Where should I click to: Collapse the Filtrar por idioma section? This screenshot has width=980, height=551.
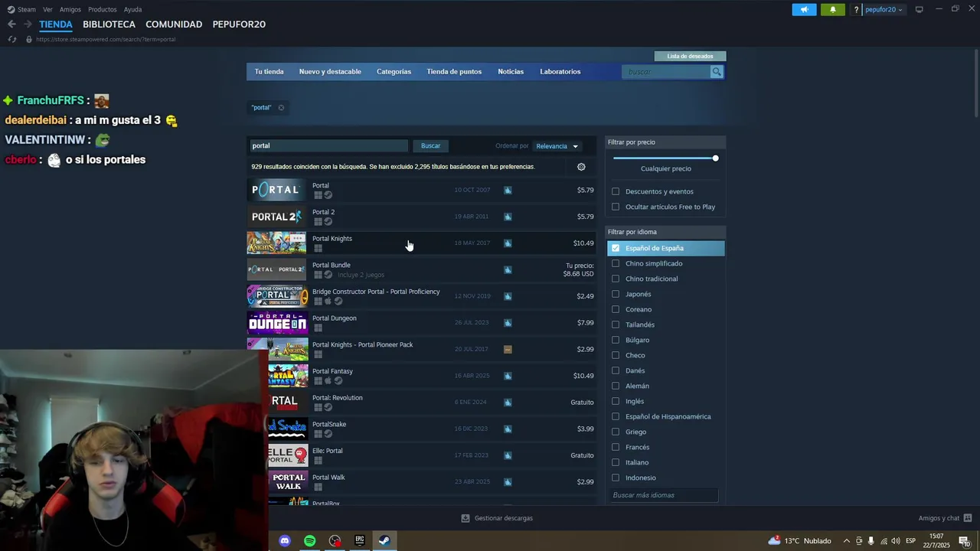coord(665,232)
